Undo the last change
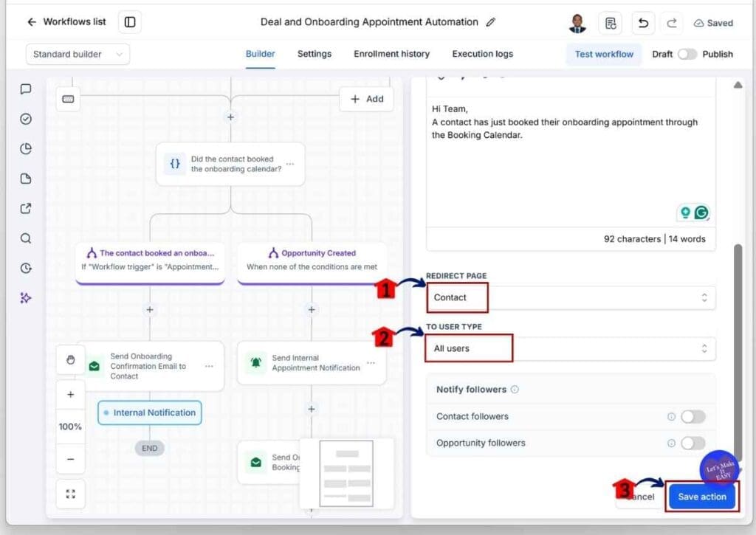756x535 pixels. [643, 23]
